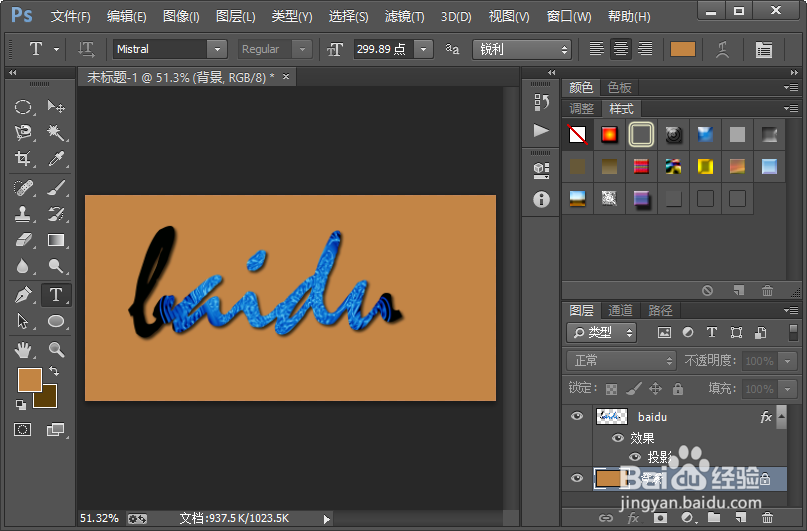
Task: Select the Healing Brush tool
Action: 23,188
